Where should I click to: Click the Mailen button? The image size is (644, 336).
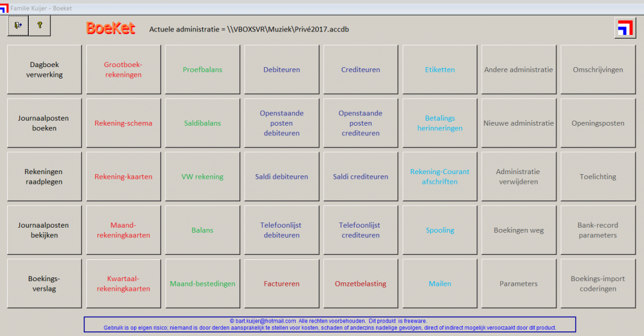pos(440,283)
